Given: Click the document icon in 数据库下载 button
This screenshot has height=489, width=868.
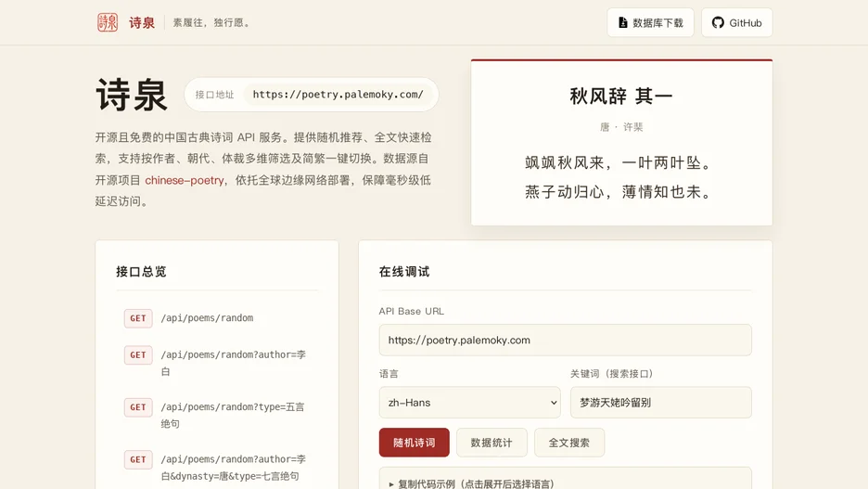Looking at the screenshot, I should tap(623, 22).
